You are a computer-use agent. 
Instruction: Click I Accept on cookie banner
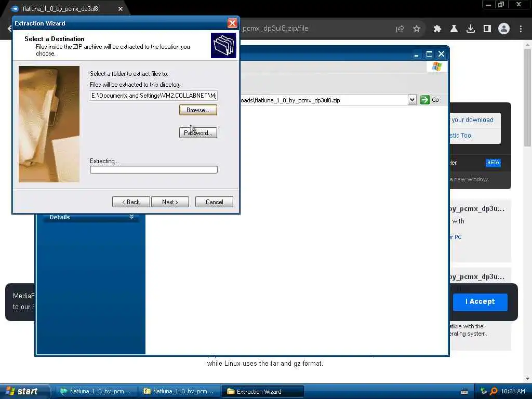[x=480, y=302]
